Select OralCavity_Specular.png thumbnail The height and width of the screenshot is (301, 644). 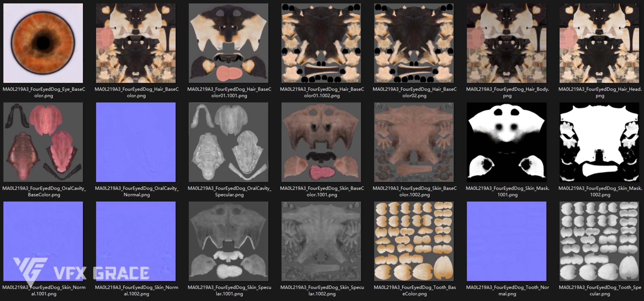(228, 142)
